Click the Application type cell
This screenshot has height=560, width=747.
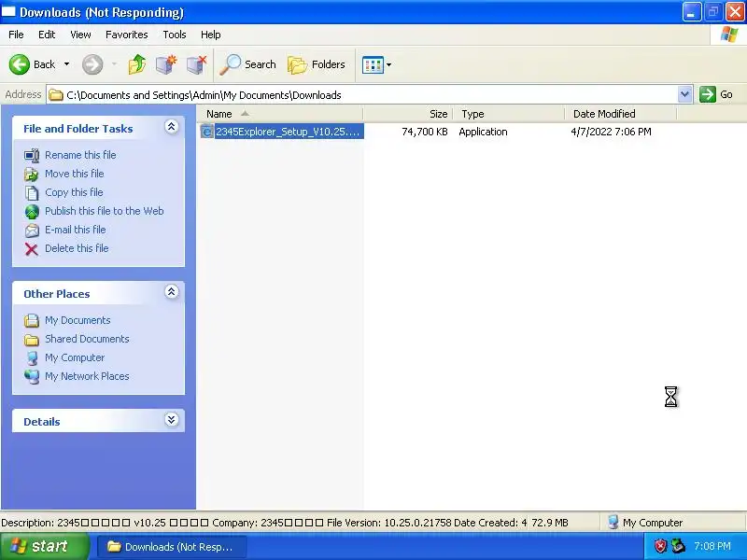tap(483, 132)
